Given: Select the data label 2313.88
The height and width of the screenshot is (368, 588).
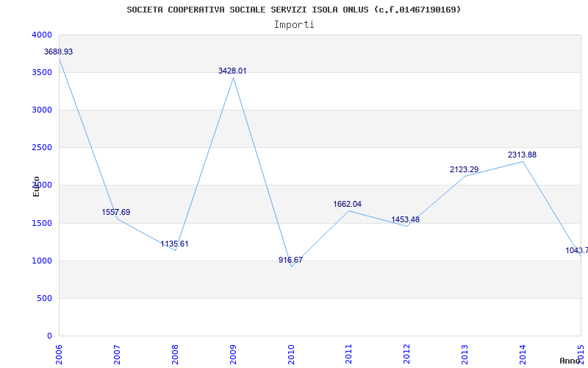Looking at the screenshot, I should coord(522,155).
